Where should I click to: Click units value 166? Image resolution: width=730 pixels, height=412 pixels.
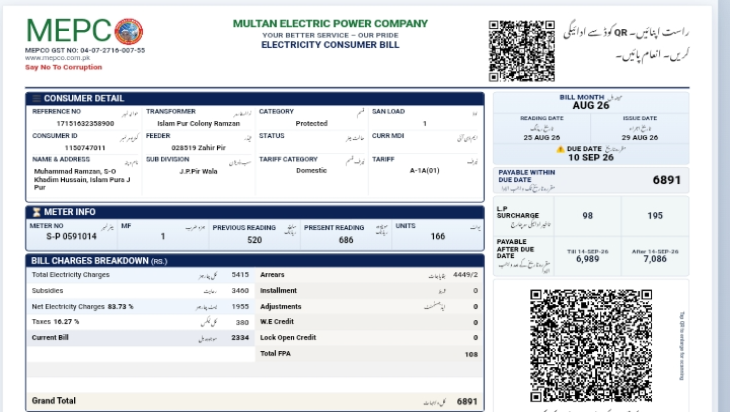click(x=438, y=236)
